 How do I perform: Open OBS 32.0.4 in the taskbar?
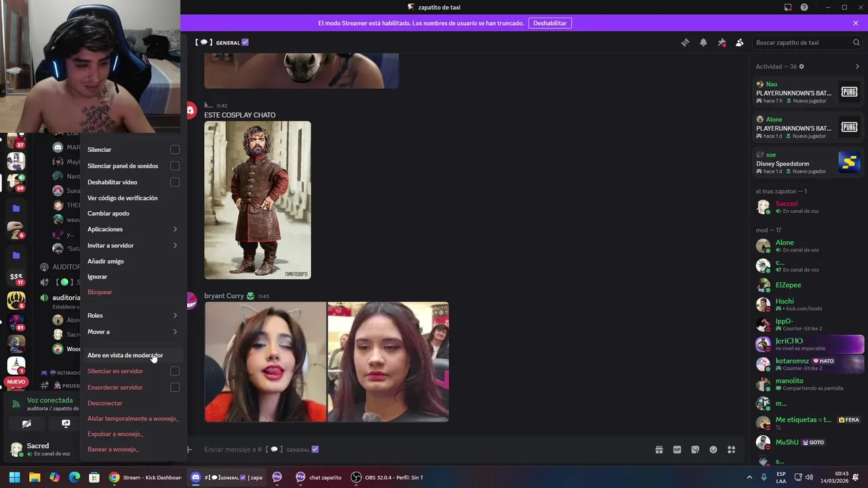(387, 477)
